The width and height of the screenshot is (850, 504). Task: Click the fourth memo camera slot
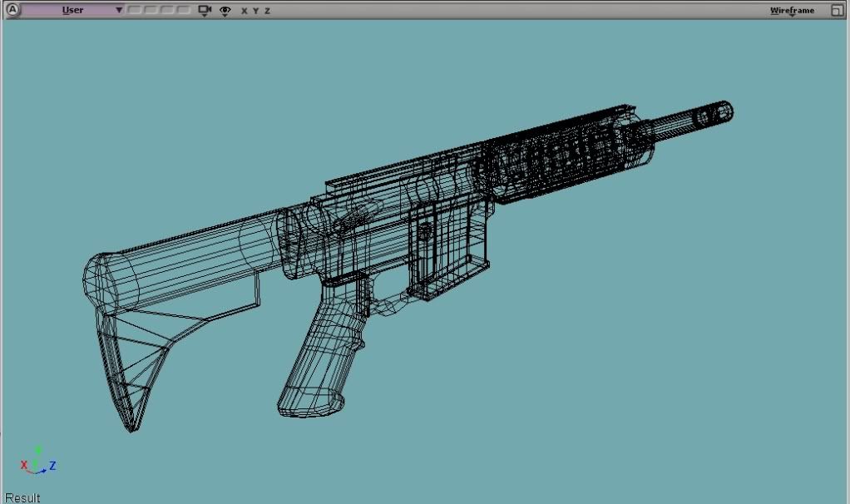184,10
